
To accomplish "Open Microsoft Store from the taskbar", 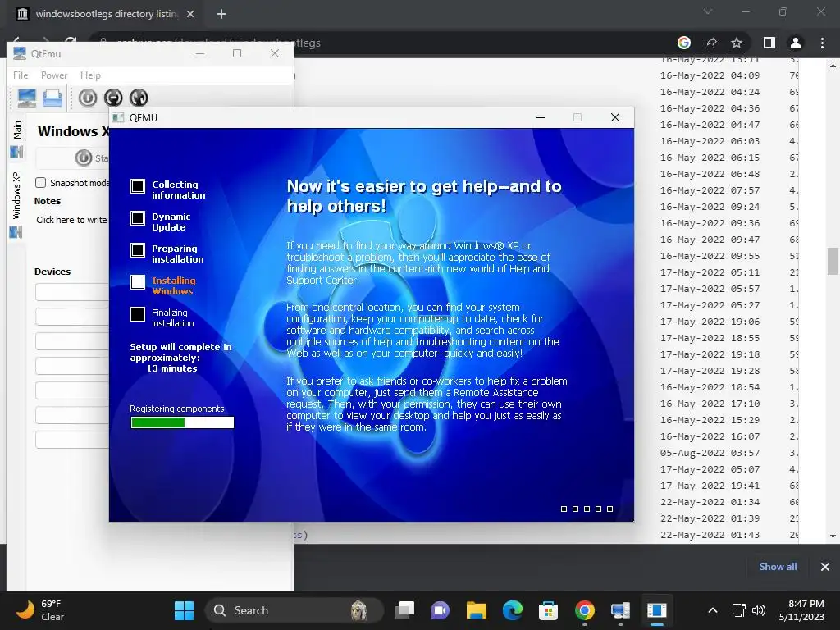I will (x=548, y=610).
